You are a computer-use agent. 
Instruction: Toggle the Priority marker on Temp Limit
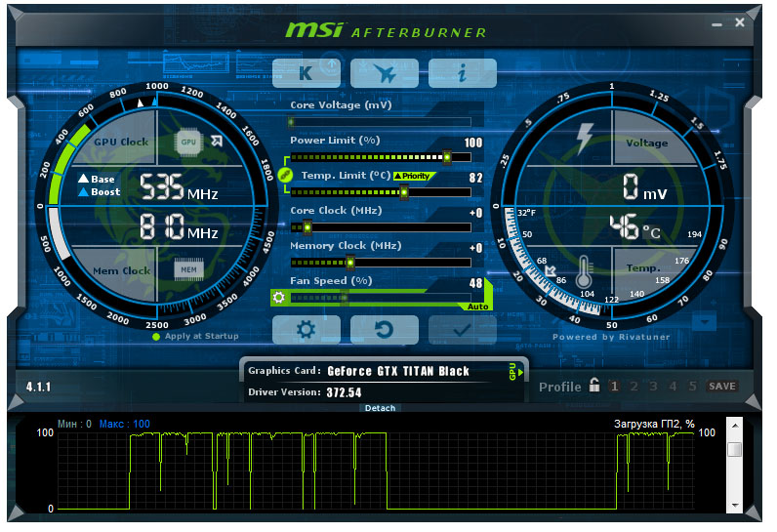point(413,176)
